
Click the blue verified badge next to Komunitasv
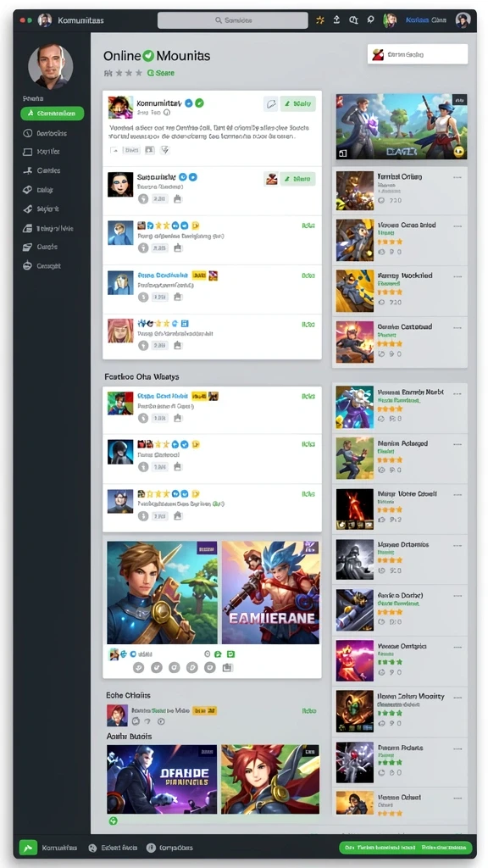pos(189,103)
